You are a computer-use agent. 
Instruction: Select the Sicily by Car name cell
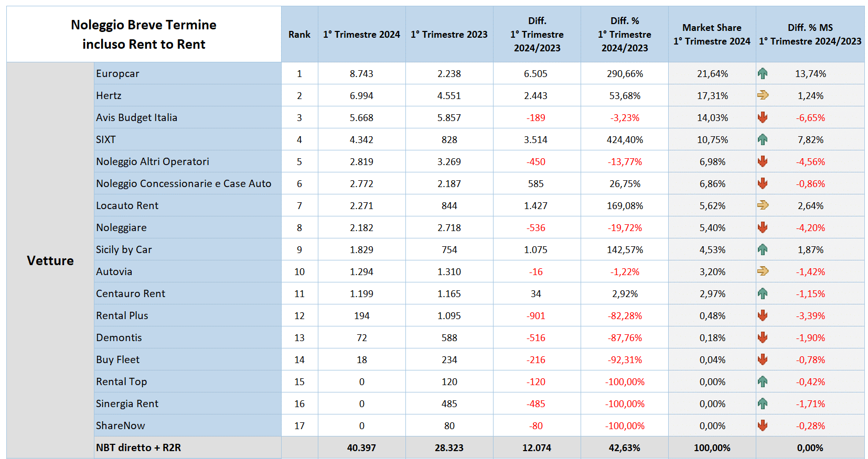click(x=188, y=250)
